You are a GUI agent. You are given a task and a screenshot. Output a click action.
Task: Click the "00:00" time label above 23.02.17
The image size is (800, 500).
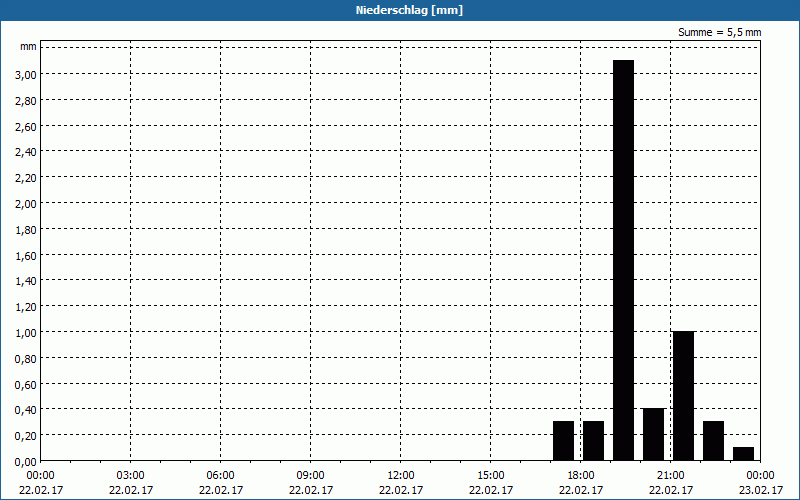pyautogui.click(x=760, y=476)
